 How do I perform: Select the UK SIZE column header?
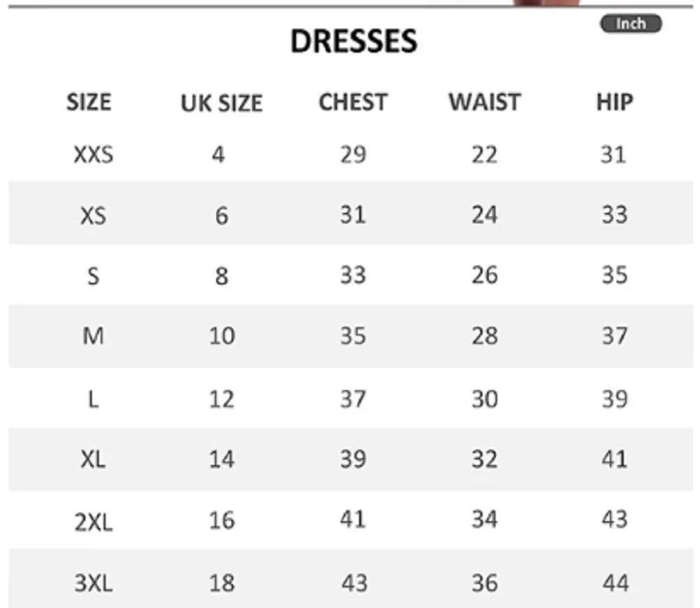[221, 104]
